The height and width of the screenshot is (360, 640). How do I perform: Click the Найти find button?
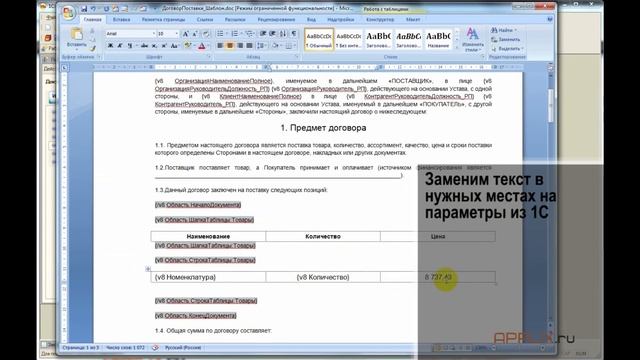pos(504,30)
